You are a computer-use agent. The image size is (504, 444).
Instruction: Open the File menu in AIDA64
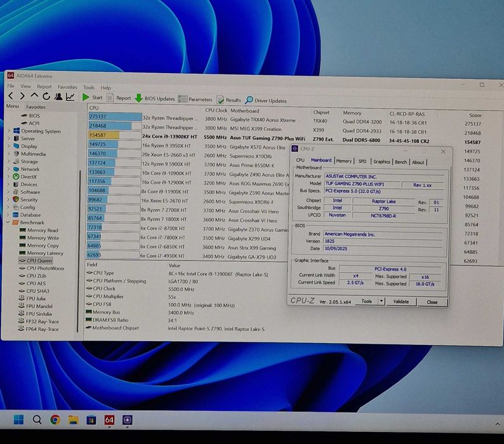pyautogui.click(x=11, y=86)
